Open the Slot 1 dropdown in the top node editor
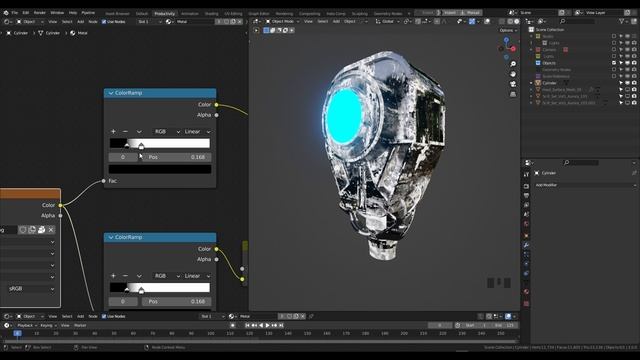The image size is (640, 360). [x=149, y=22]
